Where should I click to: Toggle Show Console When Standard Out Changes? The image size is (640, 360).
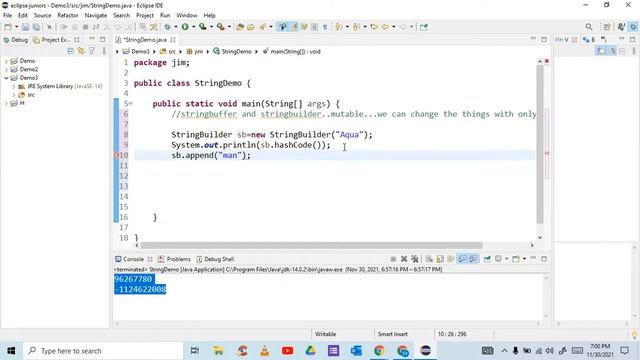pos(462,259)
